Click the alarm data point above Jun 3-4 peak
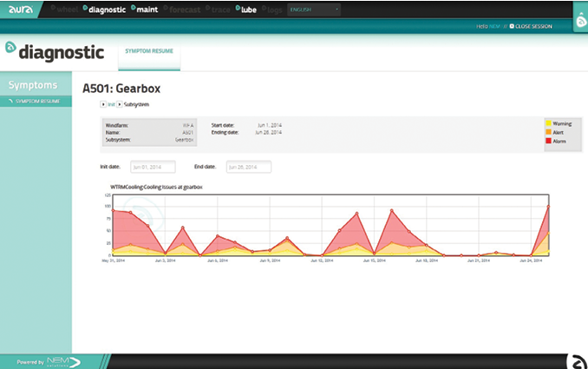 (x=183, y=227)
